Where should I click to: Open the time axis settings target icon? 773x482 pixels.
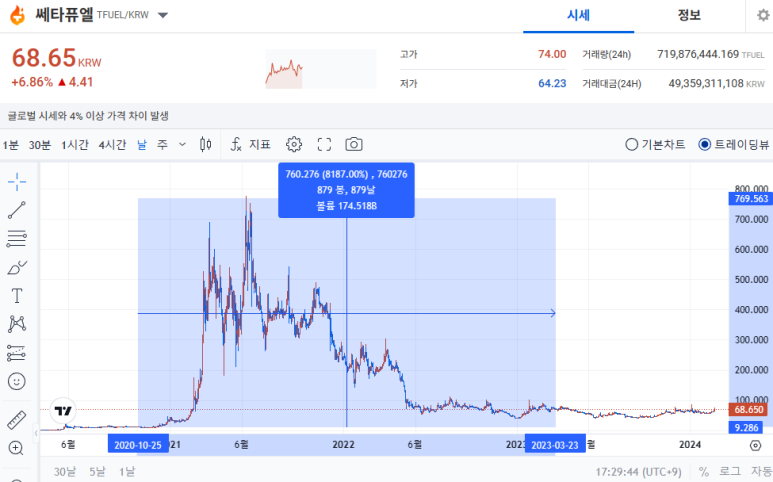tap(755, 446)
